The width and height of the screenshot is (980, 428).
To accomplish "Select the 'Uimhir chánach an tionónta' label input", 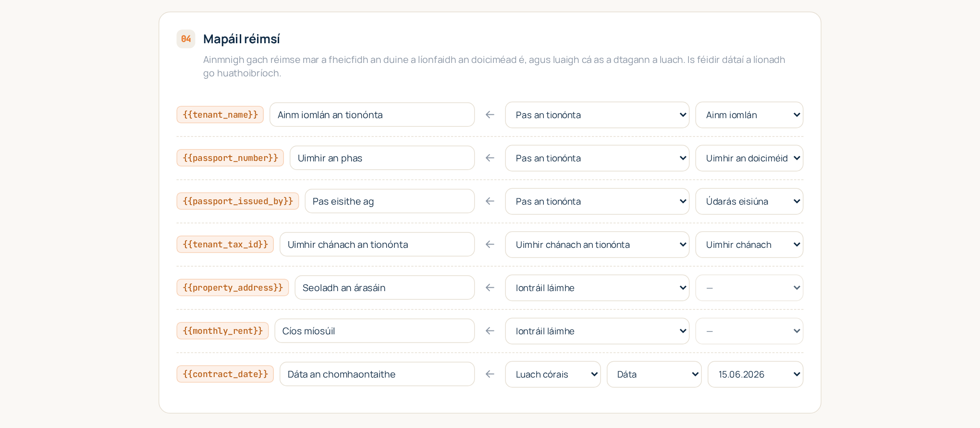I will [x=377, y=245].
